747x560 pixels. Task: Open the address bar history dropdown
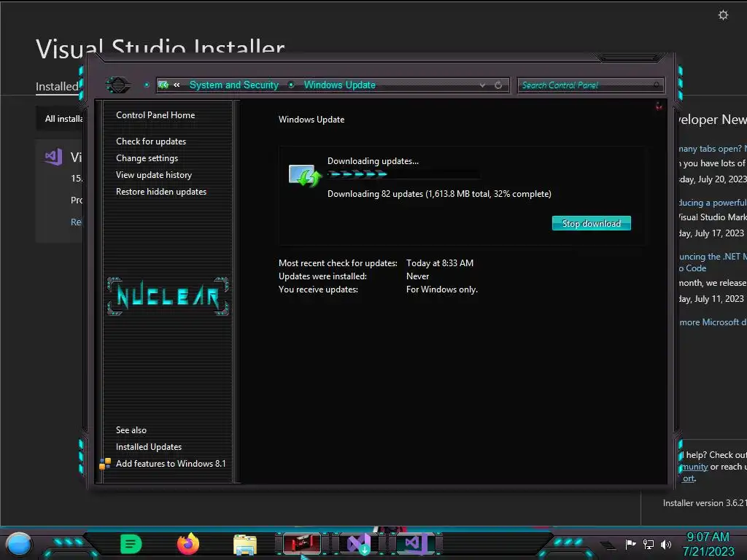pyautogui.click(x=483, y=85)
